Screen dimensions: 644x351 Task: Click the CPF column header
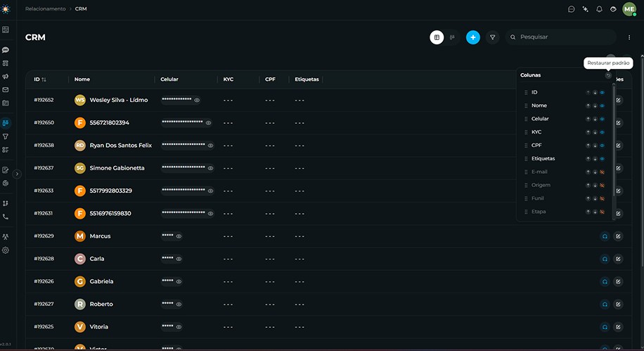pyautogui.click(x=270, y=79)
